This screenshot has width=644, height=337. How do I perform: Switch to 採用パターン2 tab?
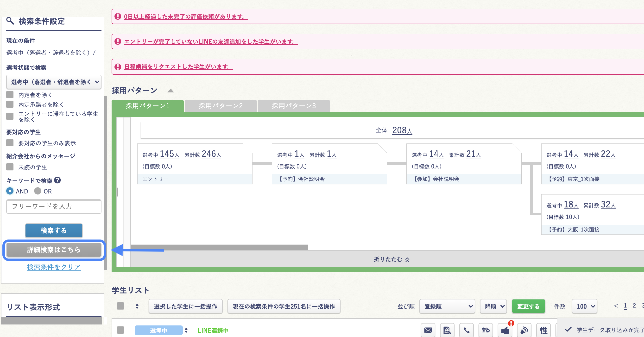221,106
